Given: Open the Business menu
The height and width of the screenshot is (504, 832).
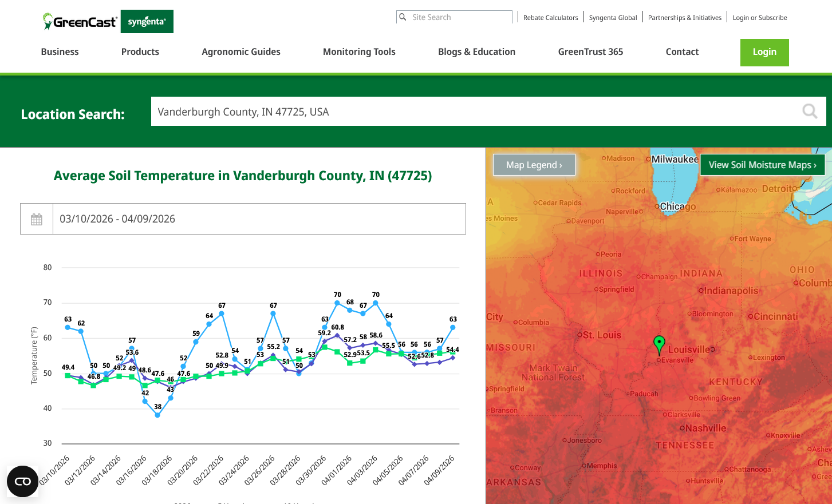Looking at the screenshot, I should 60,51.
